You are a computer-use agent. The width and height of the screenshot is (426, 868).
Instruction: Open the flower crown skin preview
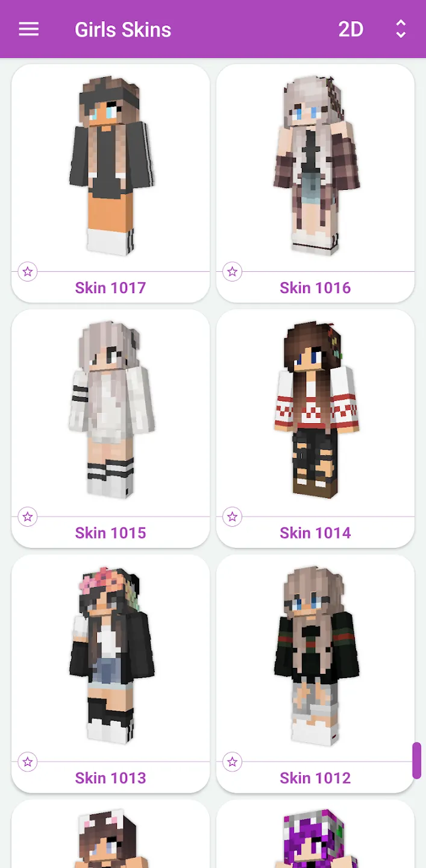click(x=111, y=655)
